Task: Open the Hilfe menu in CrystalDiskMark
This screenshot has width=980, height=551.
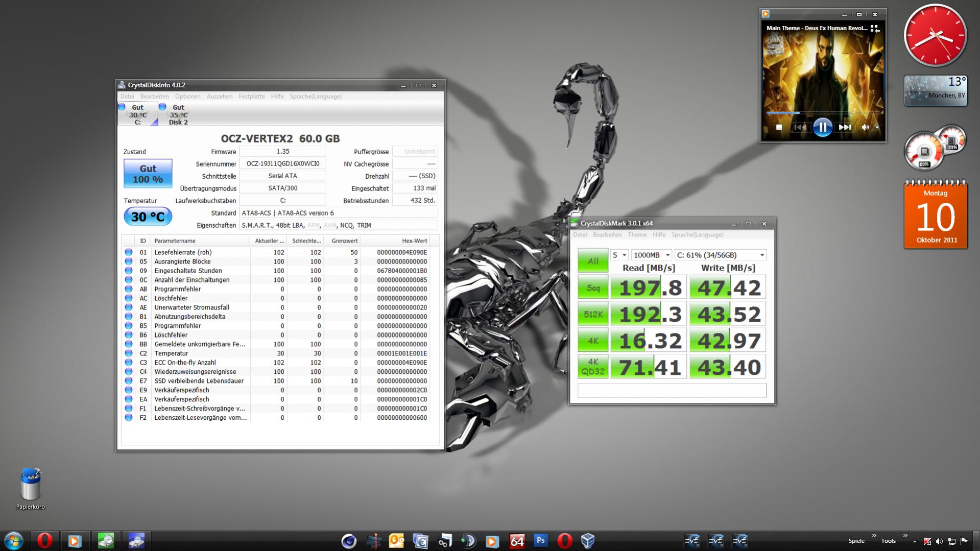Action: [659, 234]
